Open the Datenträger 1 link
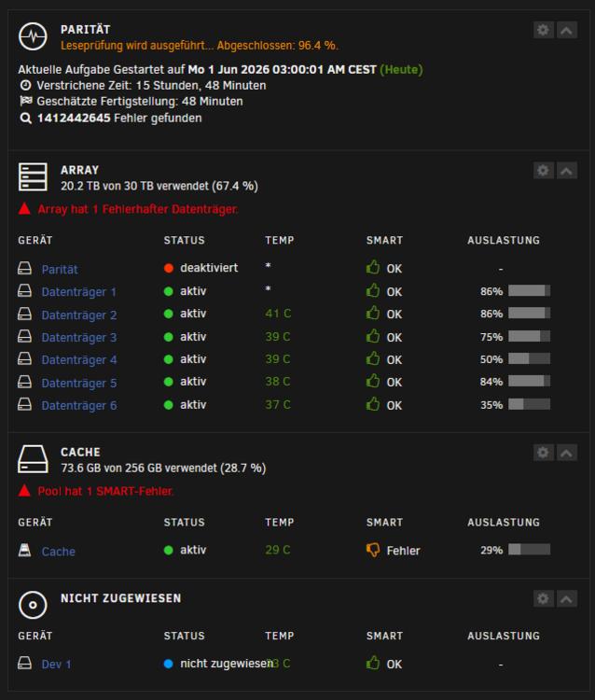Viewport: 595px width, 700px height. [x=79, y=292]
